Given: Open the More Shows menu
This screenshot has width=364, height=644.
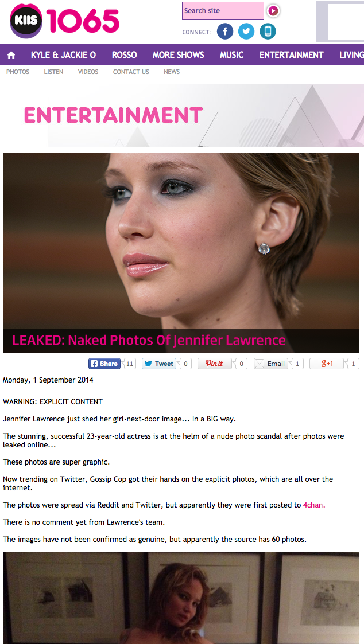Looking at the screenshot, I should [x=178, y=55].
